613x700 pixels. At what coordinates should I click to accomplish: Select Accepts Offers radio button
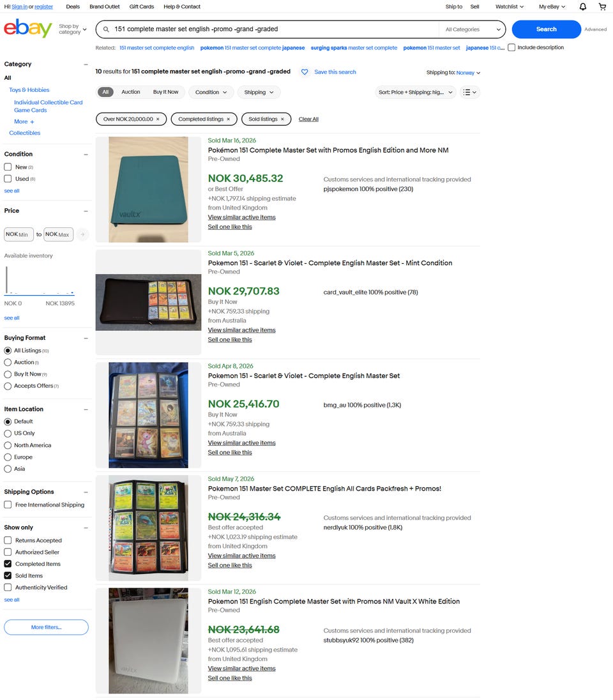click(x=8, y=386)
